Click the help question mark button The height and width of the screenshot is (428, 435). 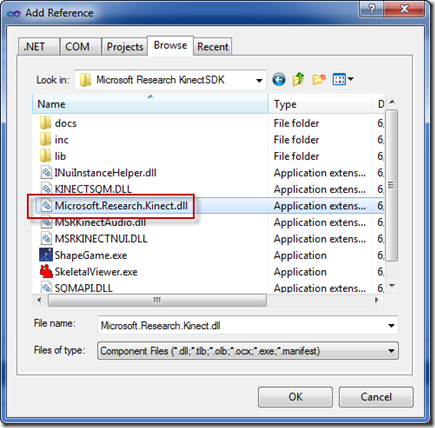coord(371,9)
